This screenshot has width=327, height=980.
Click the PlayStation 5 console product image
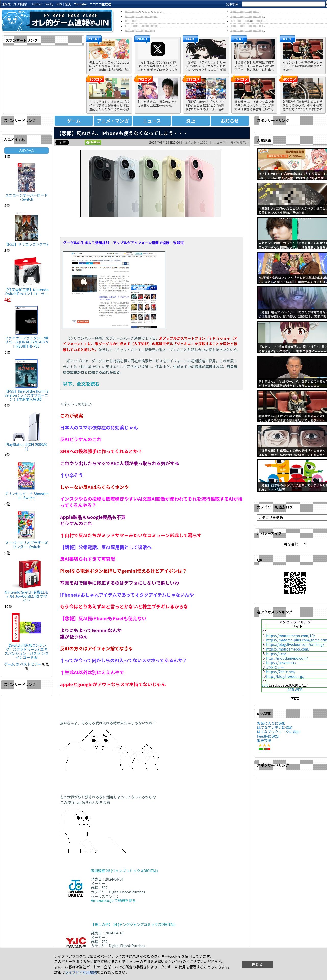(26, 426)
